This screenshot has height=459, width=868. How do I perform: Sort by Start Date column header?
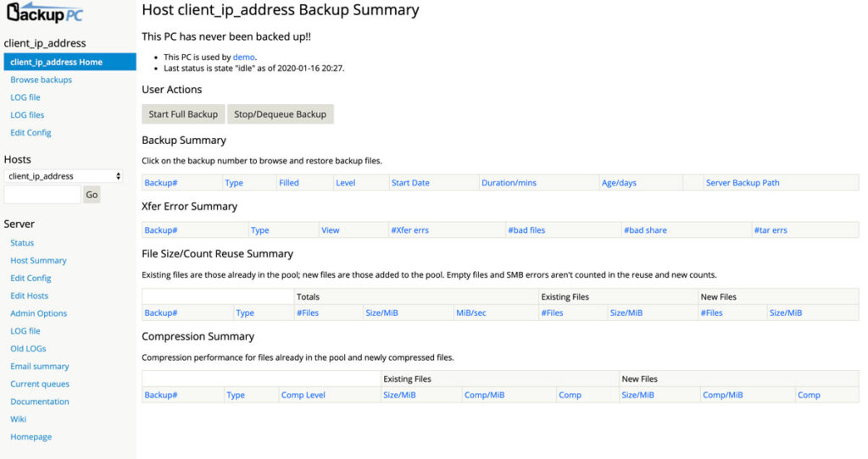pyautogui.click(x=410, y=182)
